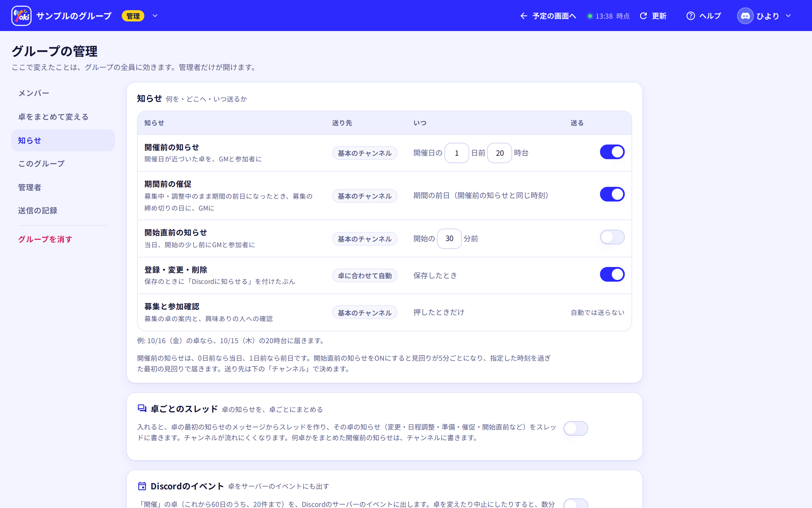This screenshot has width=812, height=508.
Task: Disable the 期間前の催促 toggle
Action: (x=612, y=194)
